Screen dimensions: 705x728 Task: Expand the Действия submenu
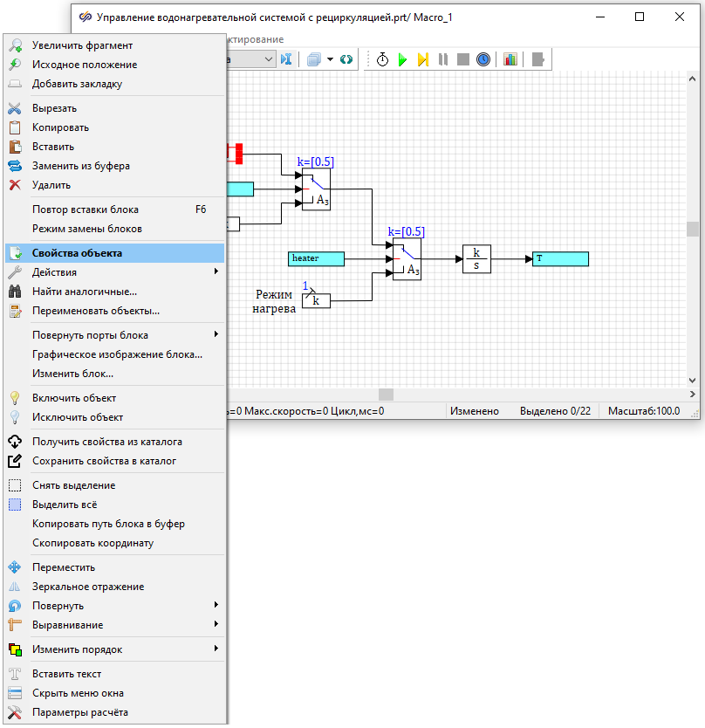click(113, 272)
